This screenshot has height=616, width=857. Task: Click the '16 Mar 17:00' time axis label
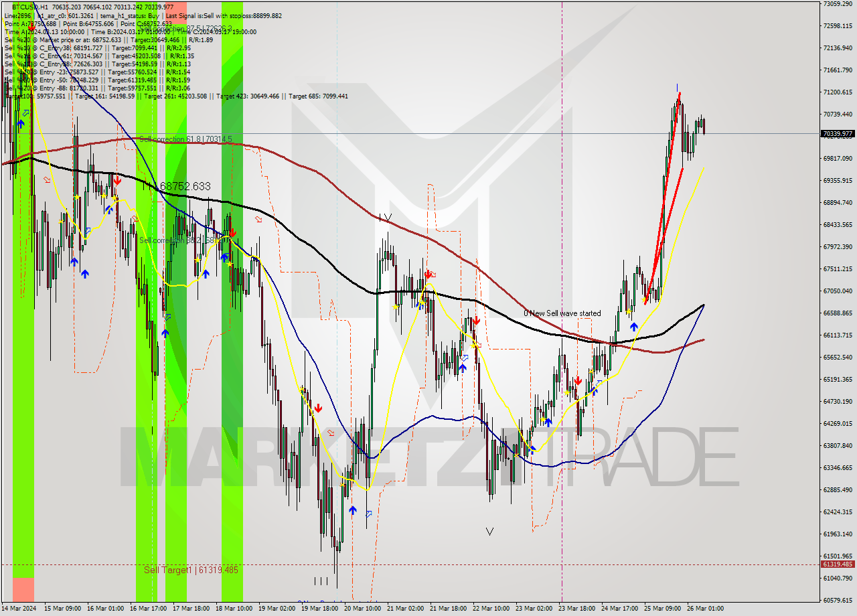click(148, 609)
